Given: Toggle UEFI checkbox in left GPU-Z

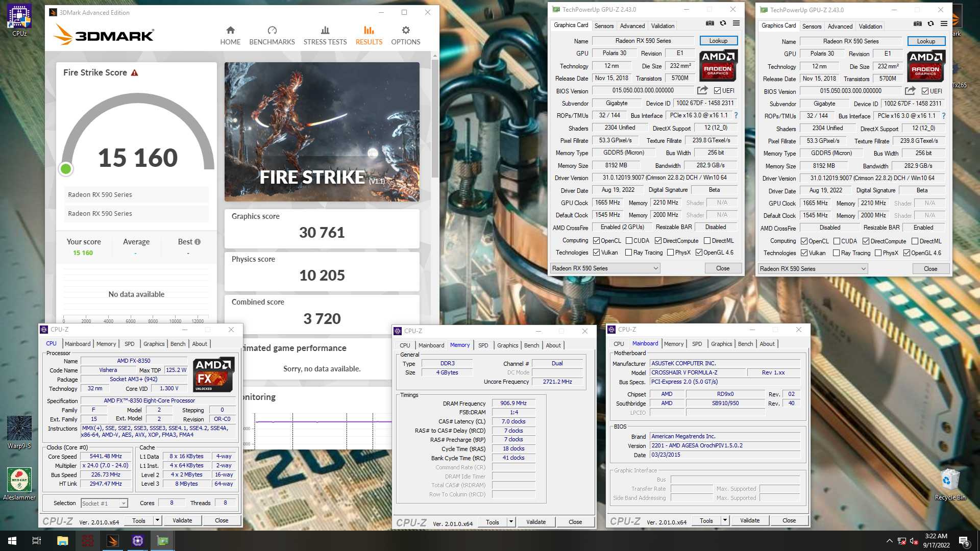Looking at the screenshot, I should tap(717, 91).
